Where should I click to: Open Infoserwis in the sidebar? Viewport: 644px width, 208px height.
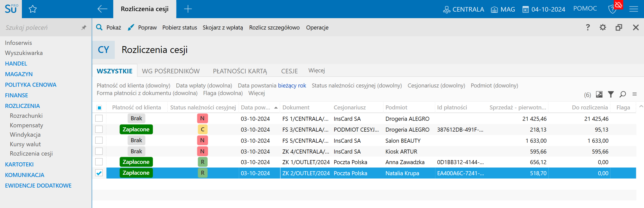pyautogui.click(x=18, y=43)
